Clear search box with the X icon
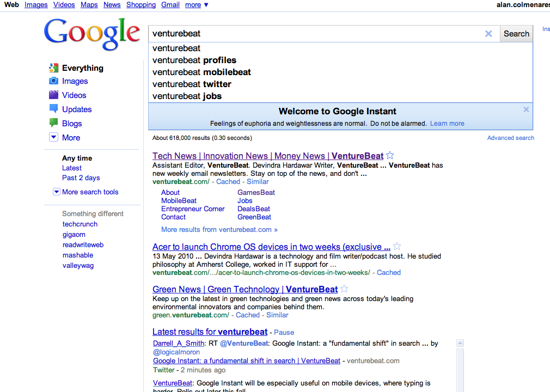The height and width of the screenshot is (392, 550). [488, 34]
